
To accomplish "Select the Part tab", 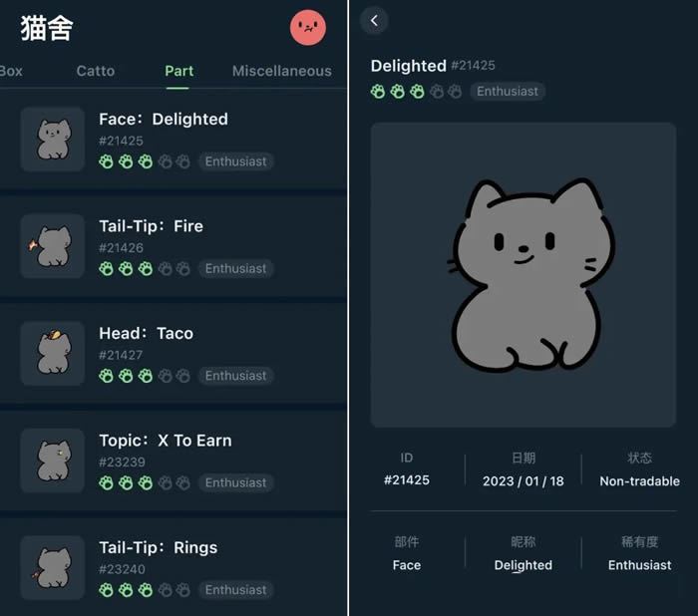I will pyautogui.click(x=178, y=71).
